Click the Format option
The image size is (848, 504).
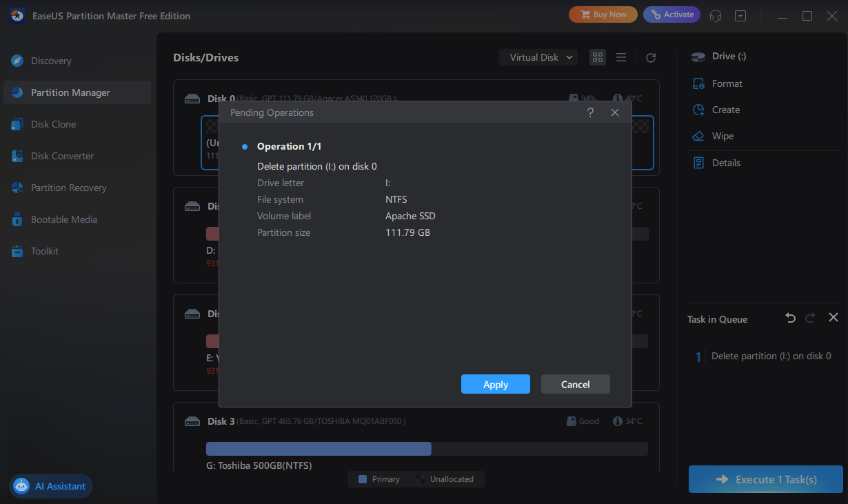click(718, 83)
